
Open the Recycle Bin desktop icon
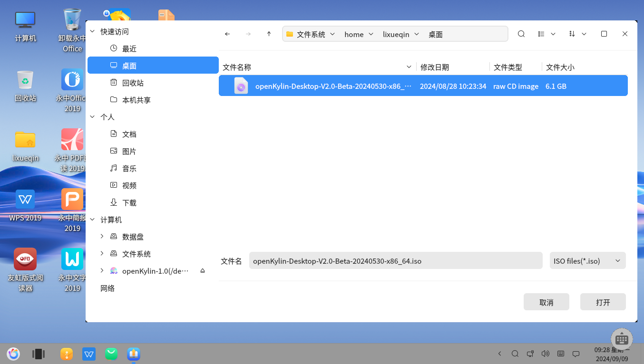coord(25,86)
